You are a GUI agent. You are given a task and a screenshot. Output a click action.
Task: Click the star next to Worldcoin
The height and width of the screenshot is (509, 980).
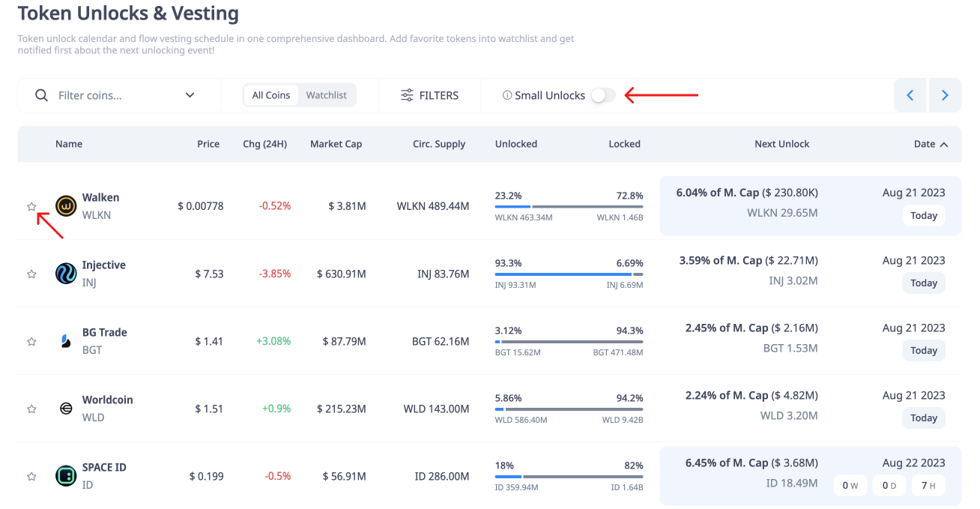coord(31,409)
